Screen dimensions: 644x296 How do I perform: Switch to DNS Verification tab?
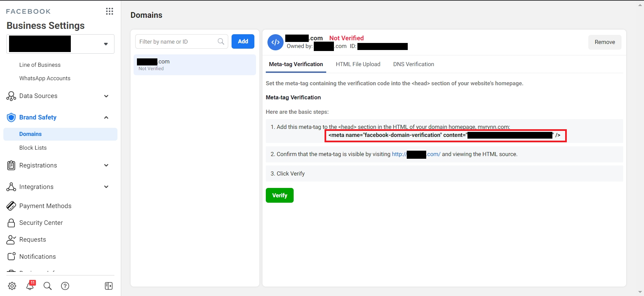click(x=413, y=64)
